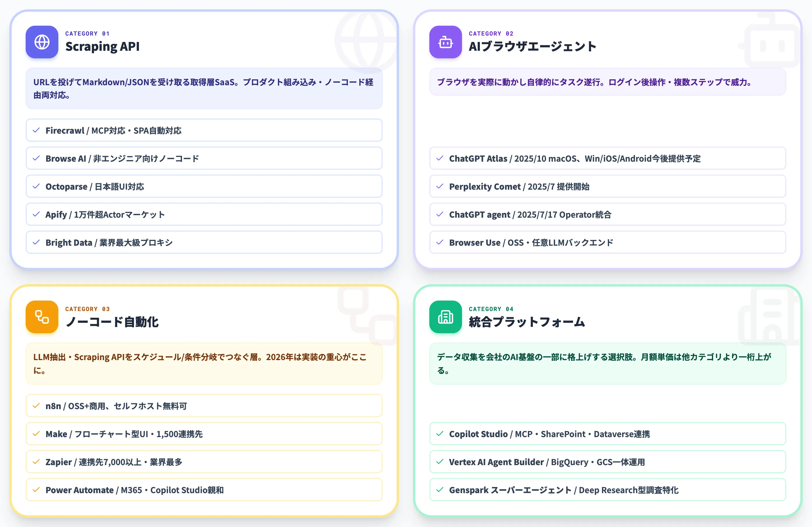Click the CATEGORY 03 label
The height and width of the screenshot is (527, 812).
[x=87, y=309]
